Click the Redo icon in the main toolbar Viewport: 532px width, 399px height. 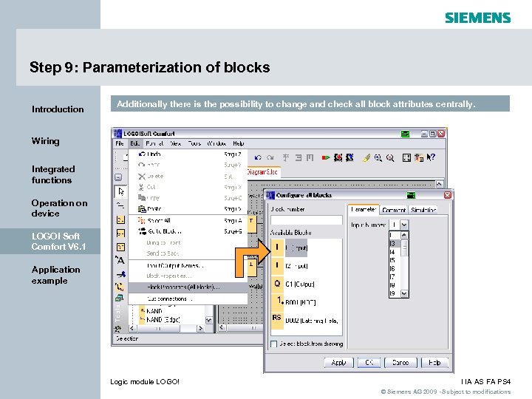click(x=270, y=157)
